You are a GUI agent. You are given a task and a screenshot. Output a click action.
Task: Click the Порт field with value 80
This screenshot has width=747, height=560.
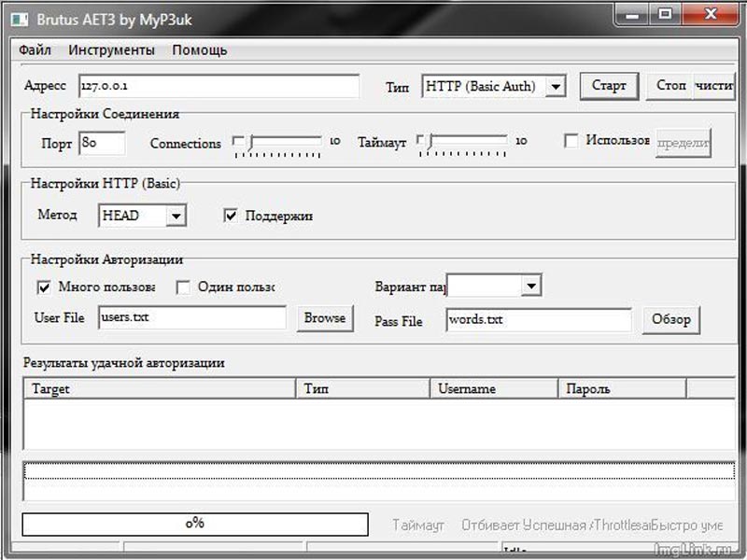coord(102,143)
